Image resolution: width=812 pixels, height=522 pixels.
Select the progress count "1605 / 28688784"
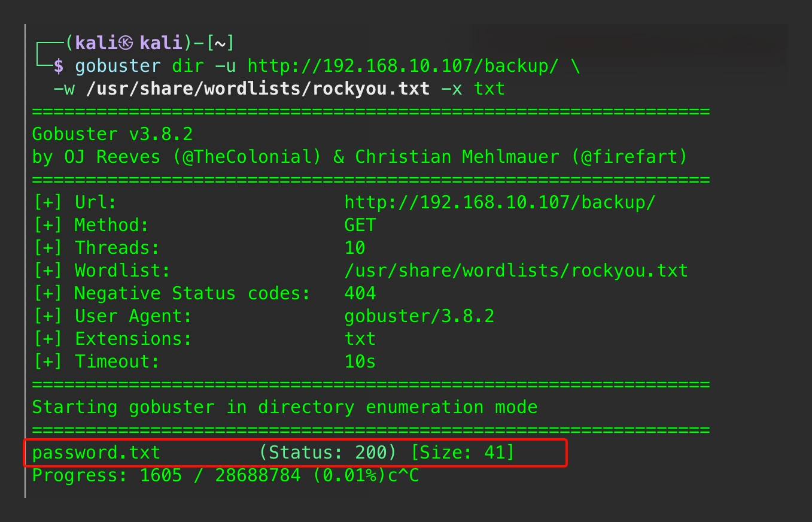(x=220, y=475)
